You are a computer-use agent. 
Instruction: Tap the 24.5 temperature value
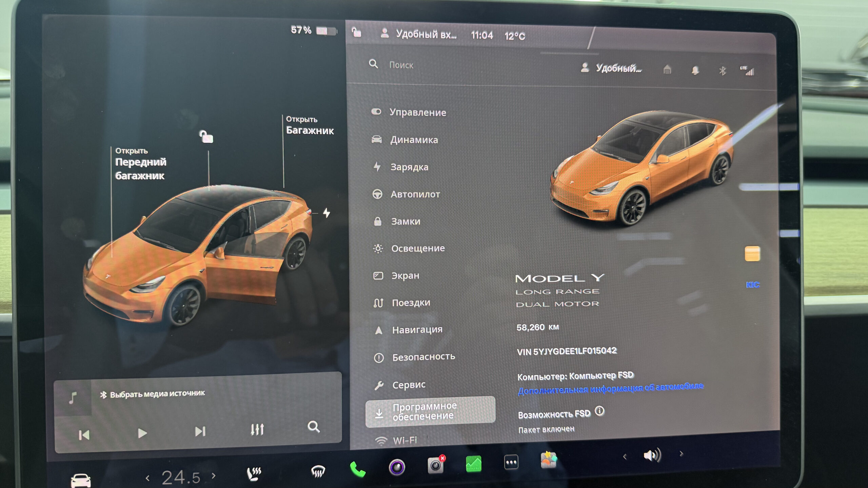point(181,477)
